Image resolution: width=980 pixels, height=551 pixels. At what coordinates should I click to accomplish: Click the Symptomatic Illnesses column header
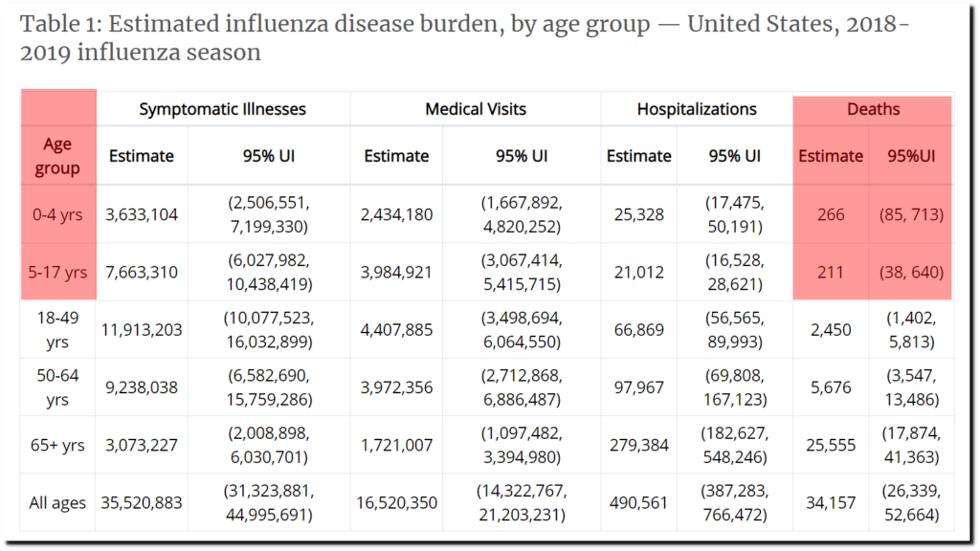[x=222, y=109]
